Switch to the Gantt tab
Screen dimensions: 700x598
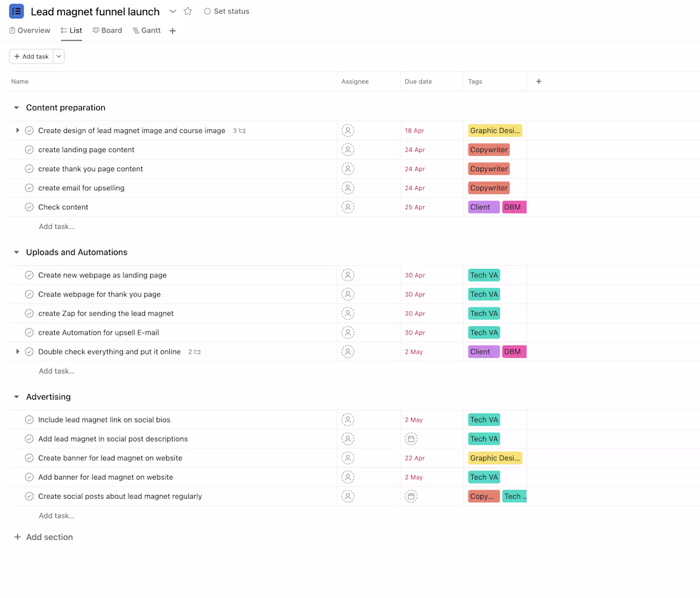[146, 31]
